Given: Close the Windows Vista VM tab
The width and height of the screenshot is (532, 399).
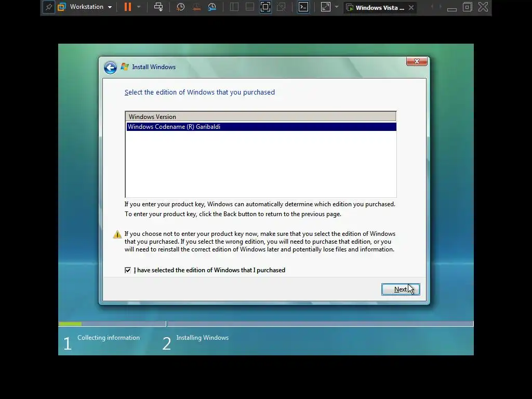Looking at the screenshot, I should click(x=411, y=7).
